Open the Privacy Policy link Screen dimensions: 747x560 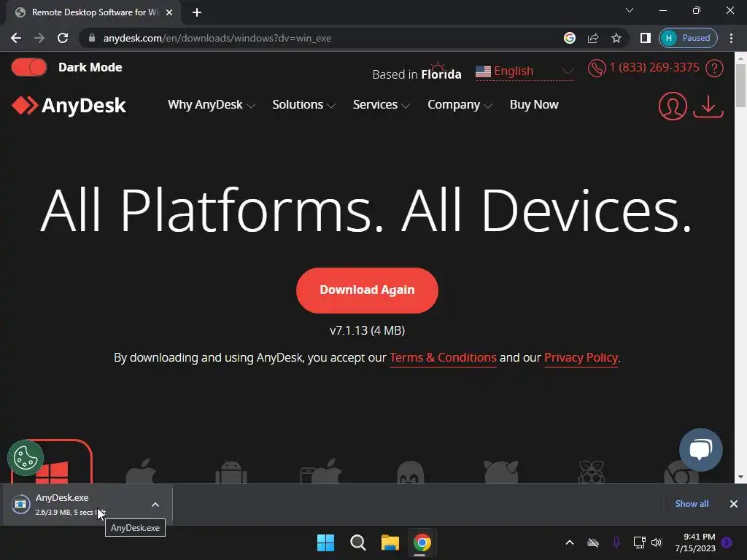pyautogui.click(x=581, y=357)
